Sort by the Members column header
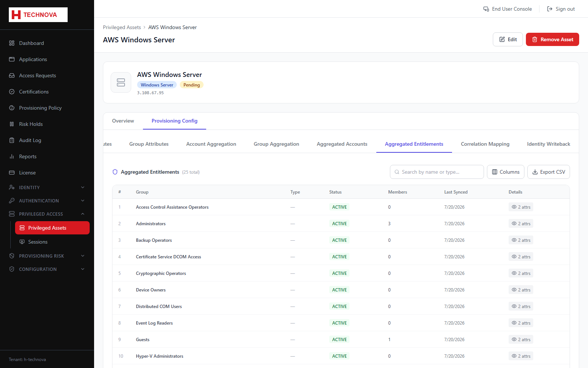 [398, 192]
